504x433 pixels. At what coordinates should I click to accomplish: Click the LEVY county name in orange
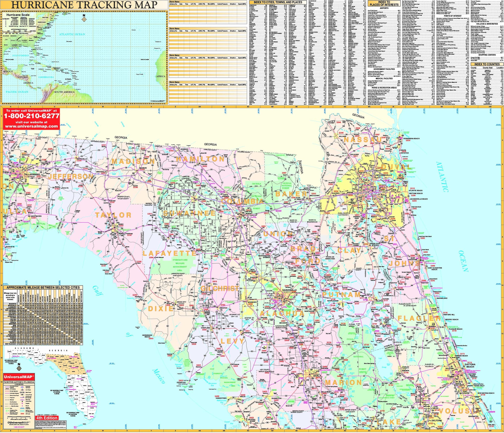(232, 341)
